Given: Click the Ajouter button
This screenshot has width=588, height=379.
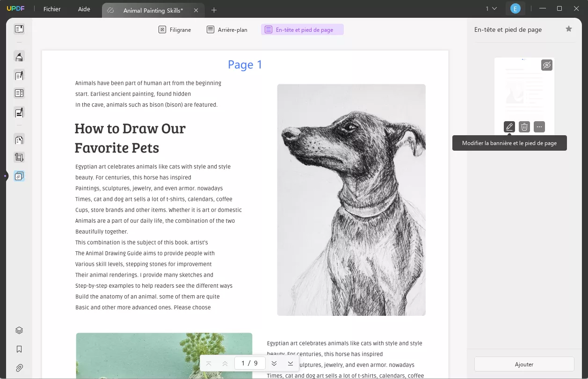Looking at the screenshot, I should coord(524,364).
